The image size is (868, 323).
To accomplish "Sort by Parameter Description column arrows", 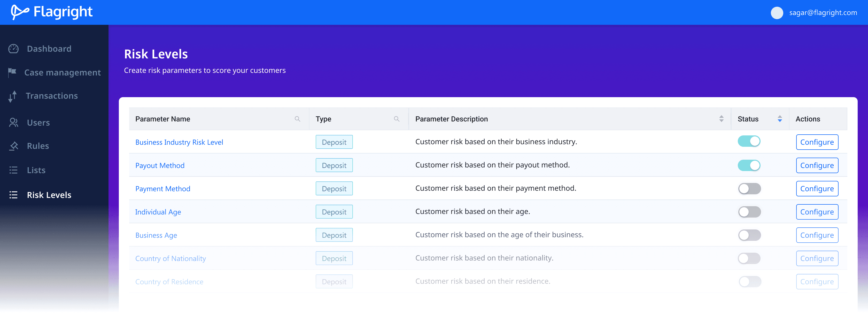I will pyautogui.click(x=721, y=119).
